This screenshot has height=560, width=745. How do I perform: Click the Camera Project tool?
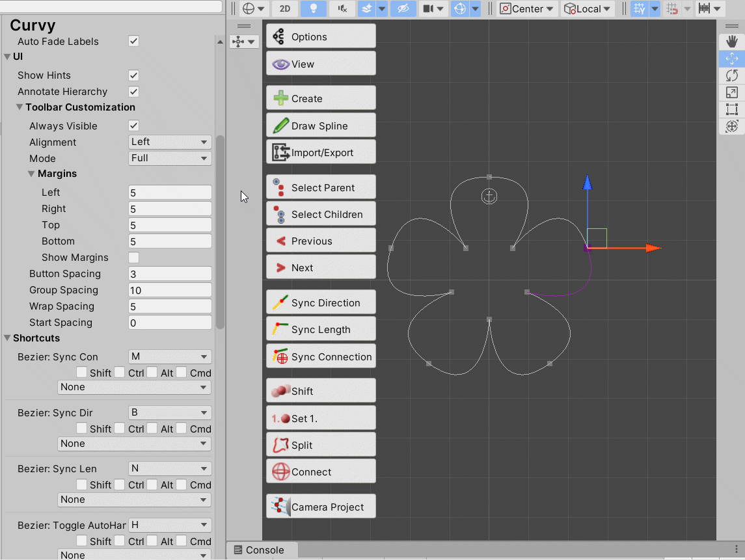(x=320, y=505)
